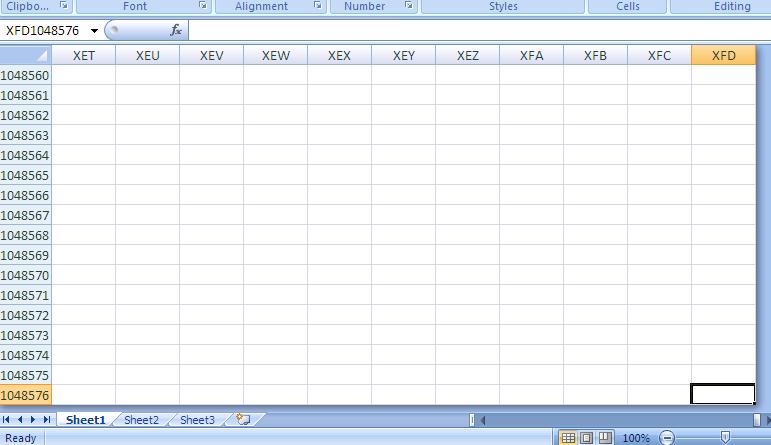Screen dimensions: 771x445
Task: Select column XEY header
Action: (403, 56)
